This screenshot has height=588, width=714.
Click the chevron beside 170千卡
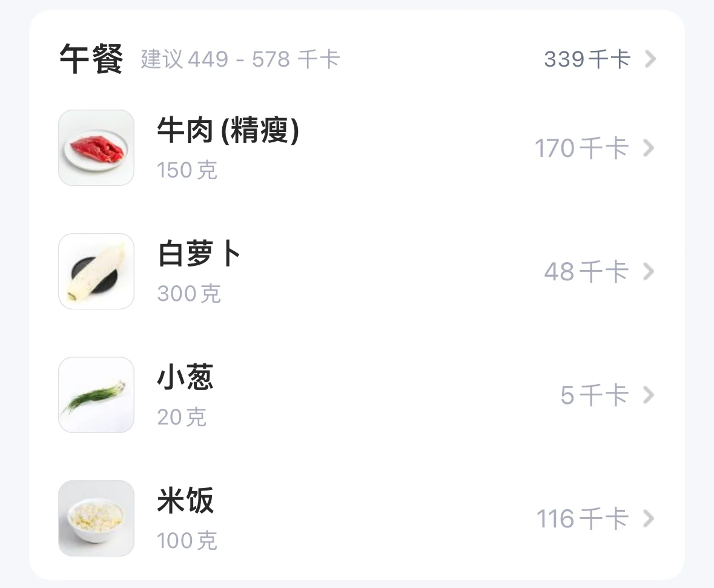pyautogui.click(x=649, y=148)
